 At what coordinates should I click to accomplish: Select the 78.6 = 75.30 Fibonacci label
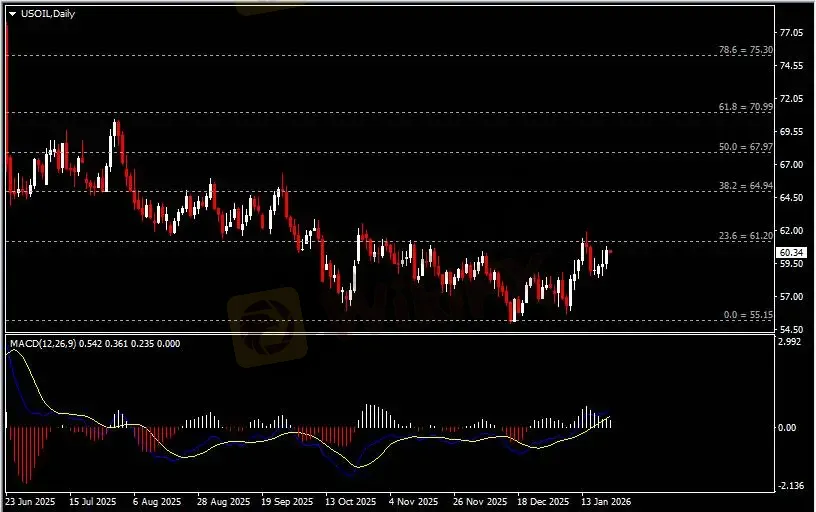(x=746, y=49)
